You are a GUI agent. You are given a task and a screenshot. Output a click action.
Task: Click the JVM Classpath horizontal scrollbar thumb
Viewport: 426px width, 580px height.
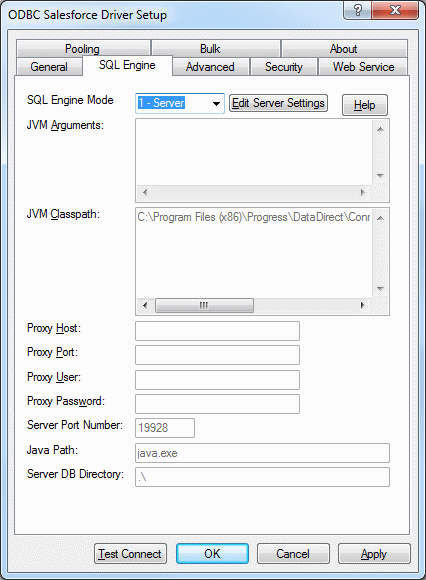(x=204, y=306)
